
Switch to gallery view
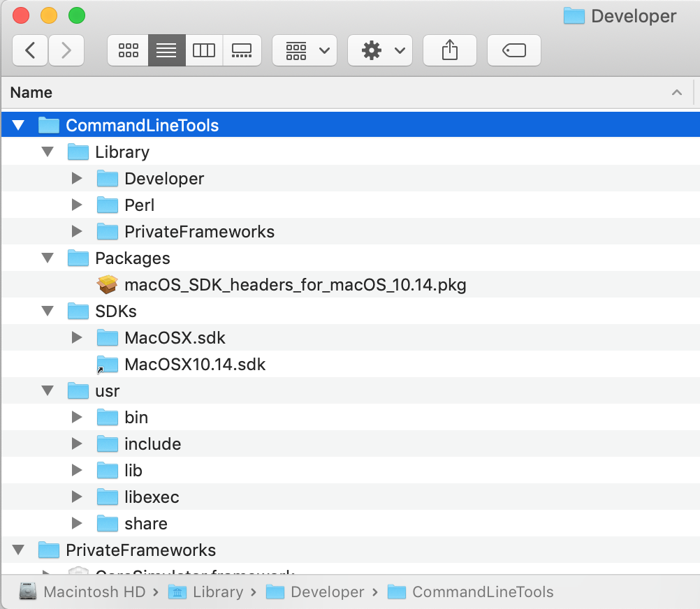tap(242, 50)
